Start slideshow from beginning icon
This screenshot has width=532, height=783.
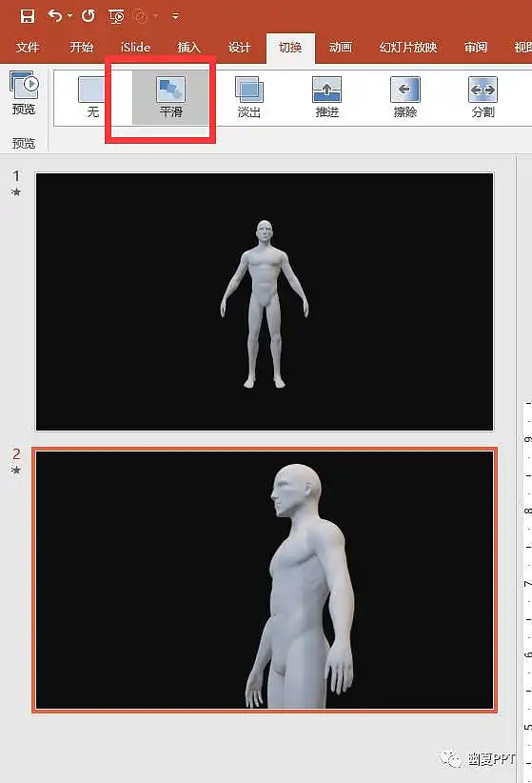(116, 16)
